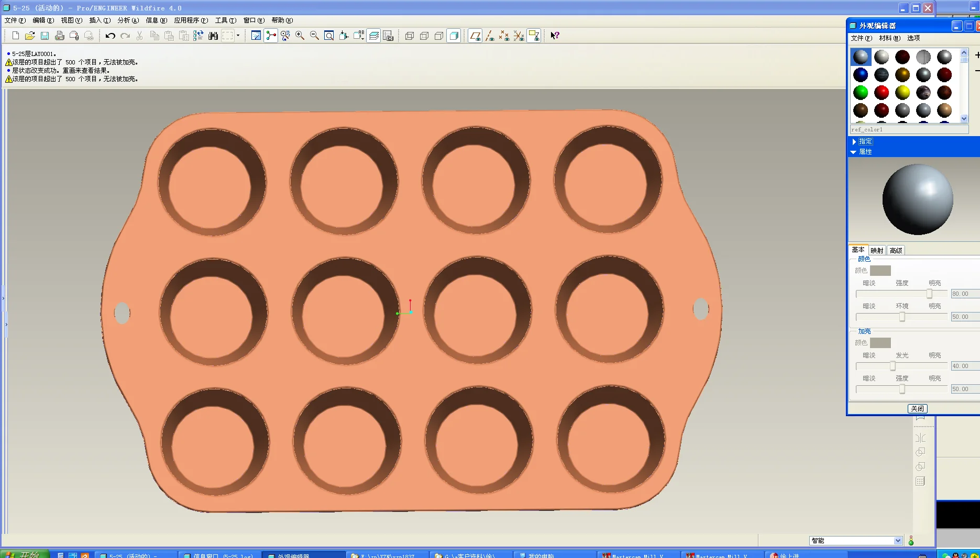Click the Save file toolbar icon
The height and width of the screenshot is (558, 980).
pos(45,36)
